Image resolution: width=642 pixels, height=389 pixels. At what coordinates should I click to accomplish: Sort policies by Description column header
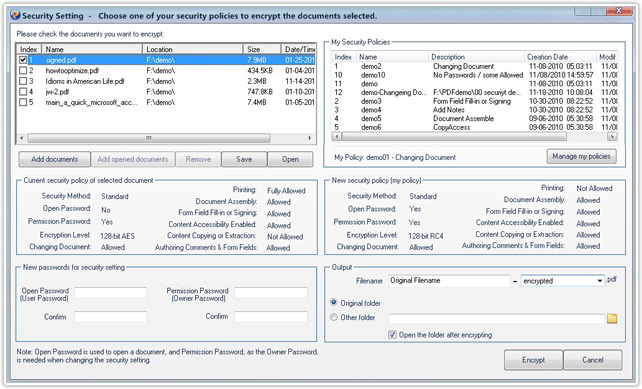coord(477,57)
